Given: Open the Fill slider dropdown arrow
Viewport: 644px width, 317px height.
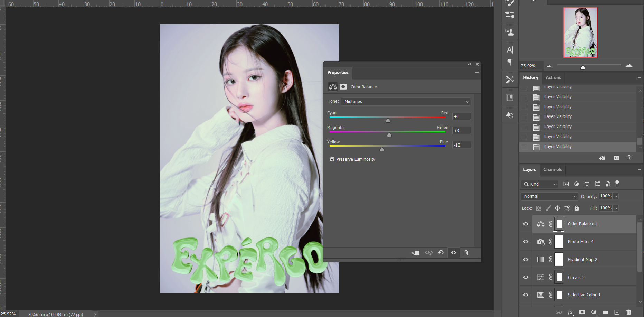Looking at the screenshot, I should click(616, 208).
